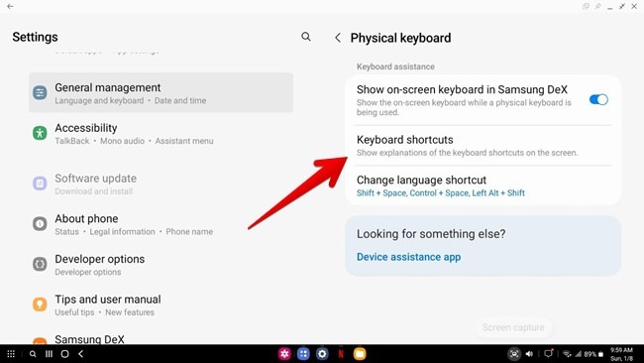Open the notifications tray icon
Viewport: 644px width, 363px height.
(548, 353)
